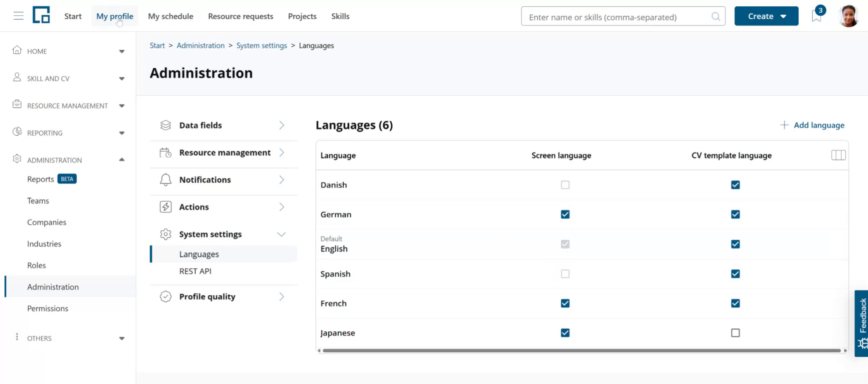Enable Japanese CV template language
The height and width of the screenshot is (384, 868).
(735, 333)
